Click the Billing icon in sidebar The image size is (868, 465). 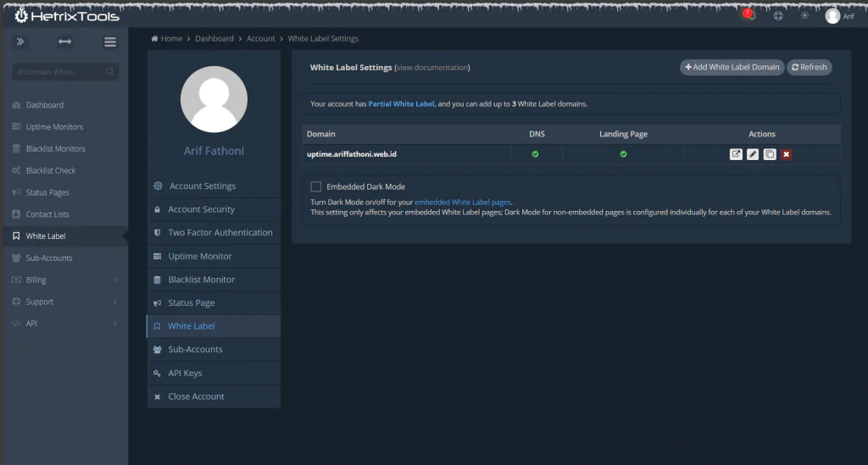pyautogui.click(x=16, y=280)
